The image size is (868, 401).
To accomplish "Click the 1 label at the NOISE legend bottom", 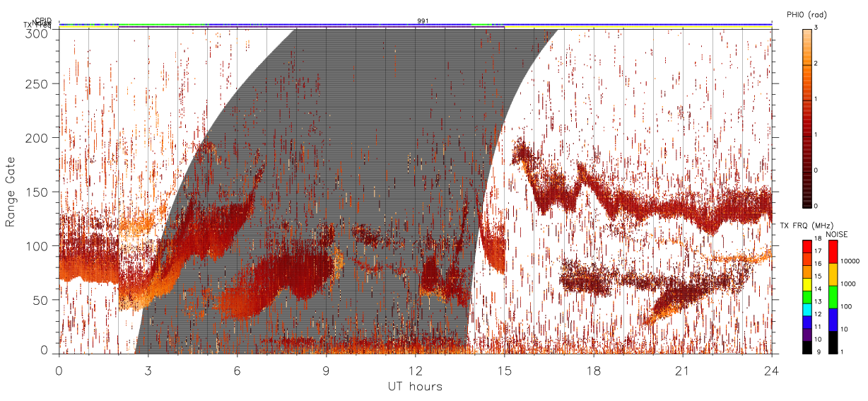I will point(843,354).
